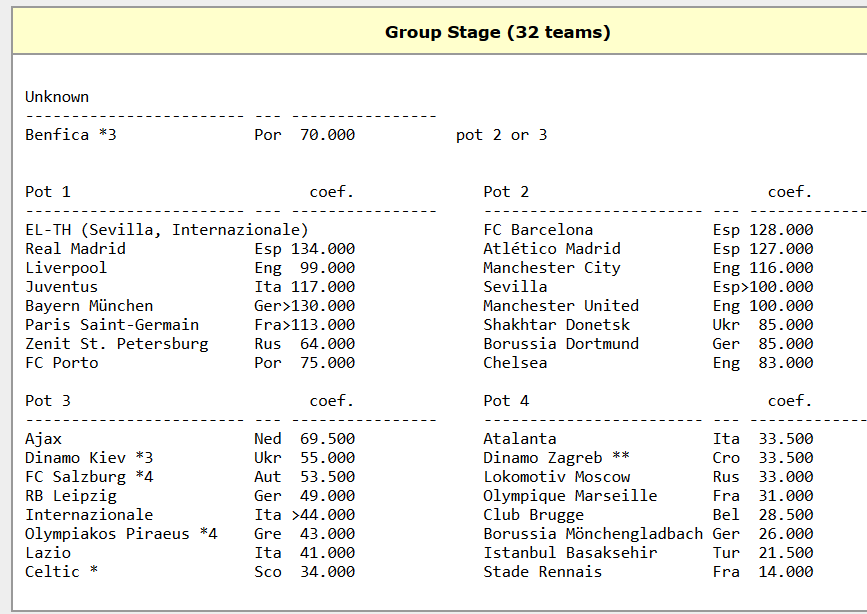The width and height of the screenshot is (867, 614).
Task: Select the 'Cro' code beside Dinamo Zagreb
Action: click(726, 457)
